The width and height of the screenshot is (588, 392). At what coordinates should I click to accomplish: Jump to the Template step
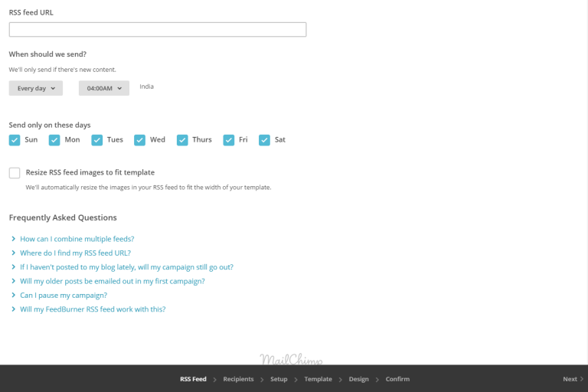[x=318, y=379]
